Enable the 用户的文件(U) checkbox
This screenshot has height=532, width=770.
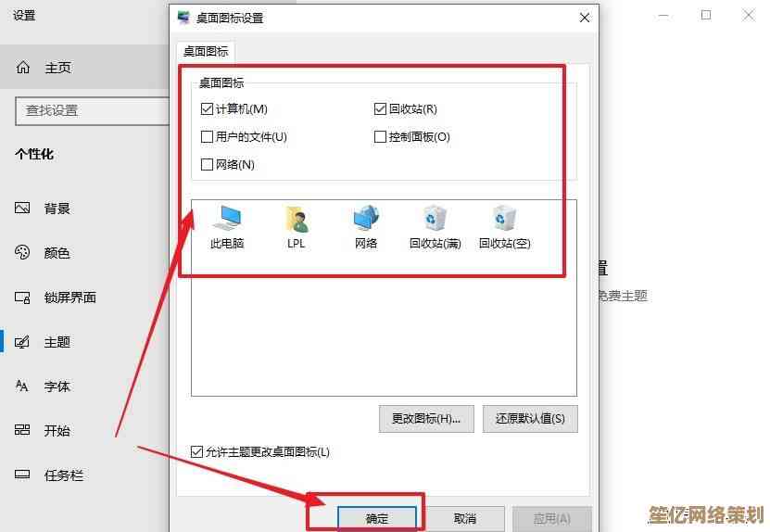pos(207,136)
